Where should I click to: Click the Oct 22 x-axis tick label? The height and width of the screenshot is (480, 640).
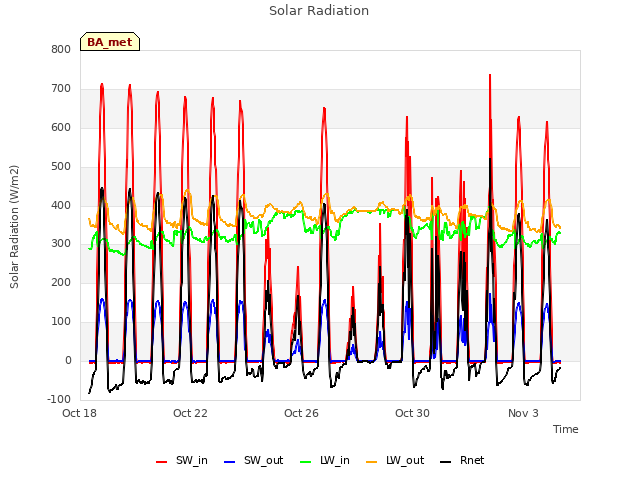click(190, 413)
